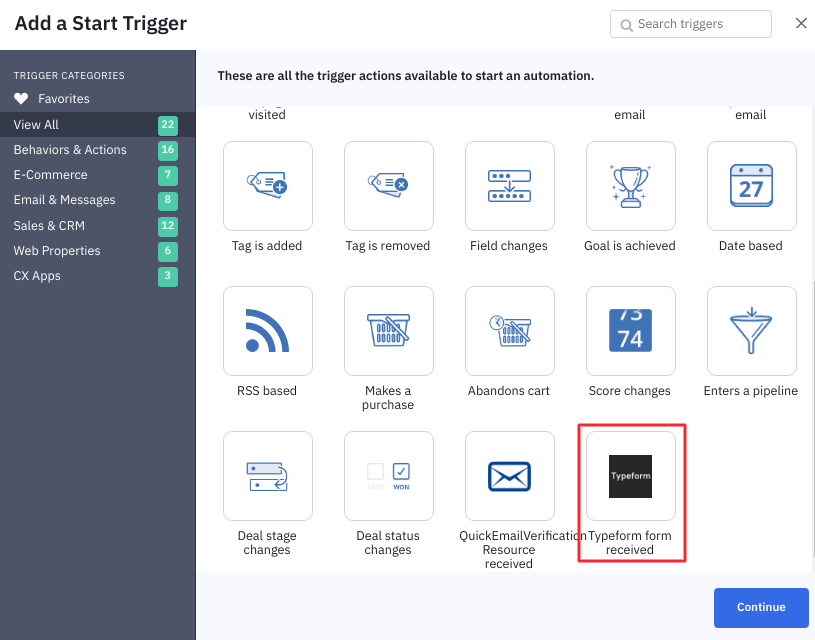Click the 'Deal status changes' label
815x640 pixels.
pos(388,543)
